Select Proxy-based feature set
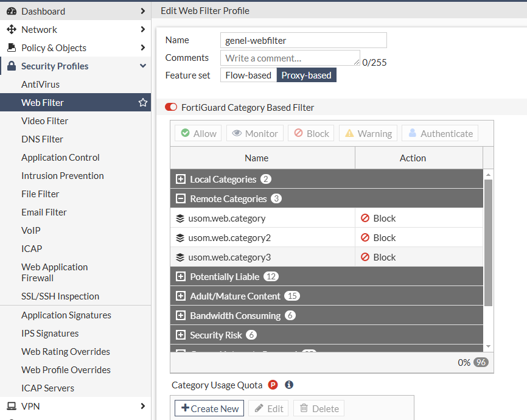 tap(306, 75)
